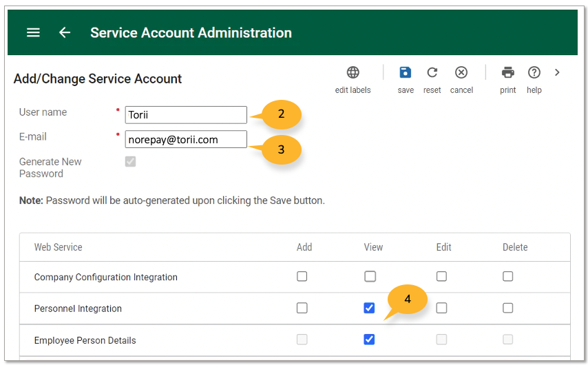
Task: Reset the form fields
Action: pos(432,72)
